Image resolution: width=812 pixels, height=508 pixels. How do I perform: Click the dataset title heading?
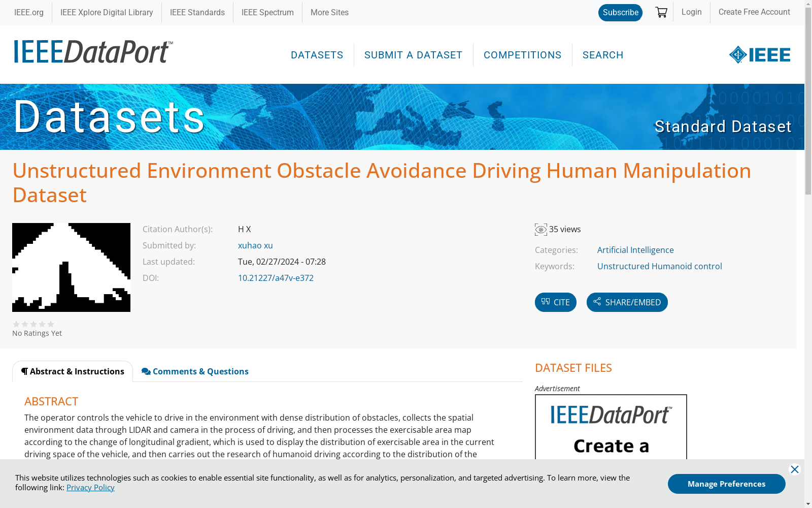[382, 183]
